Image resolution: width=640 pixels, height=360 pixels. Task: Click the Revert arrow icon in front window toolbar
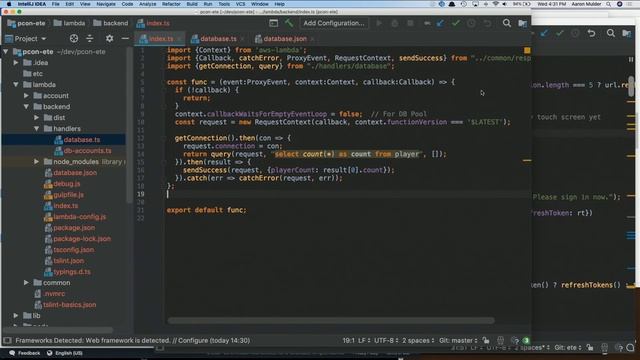(487, 23)
